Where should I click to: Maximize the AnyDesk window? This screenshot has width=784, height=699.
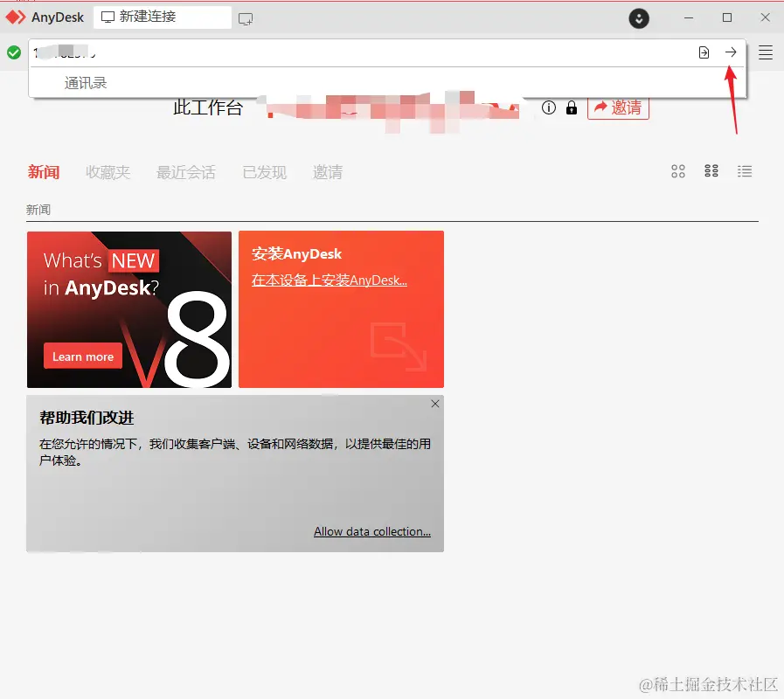tap(727, 17)
